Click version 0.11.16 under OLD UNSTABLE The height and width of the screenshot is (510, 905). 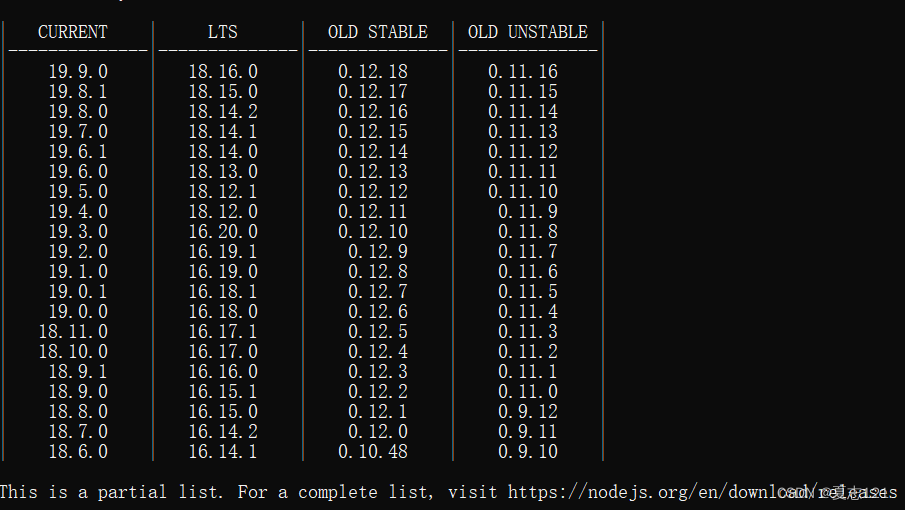pyautogui.click(x=523, y=72)
